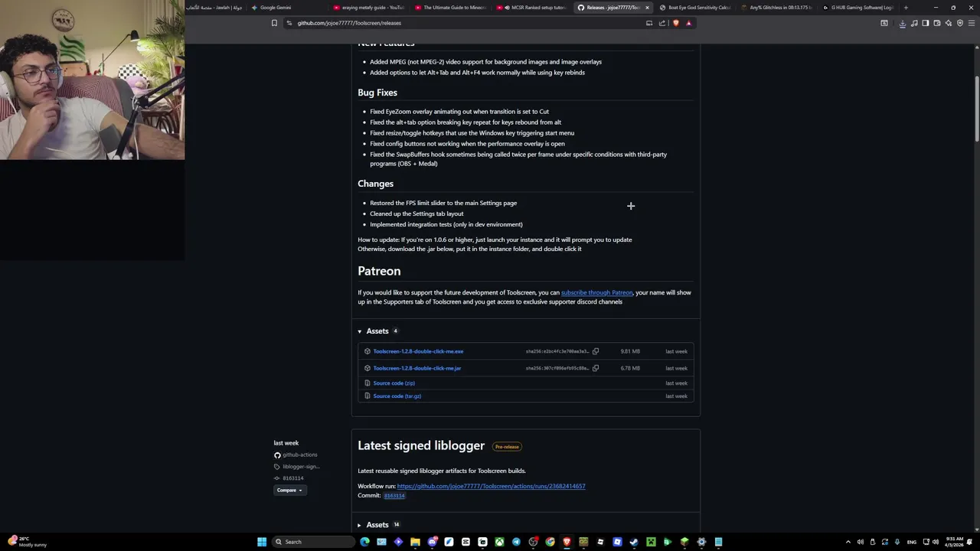
Task: Open Latest signed liblogger release title
Action: point(421,445)
